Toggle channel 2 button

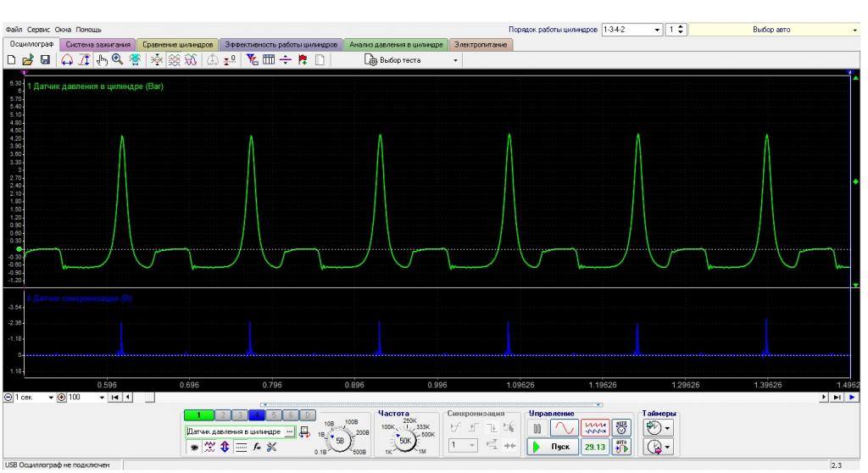tap(223, 415)
